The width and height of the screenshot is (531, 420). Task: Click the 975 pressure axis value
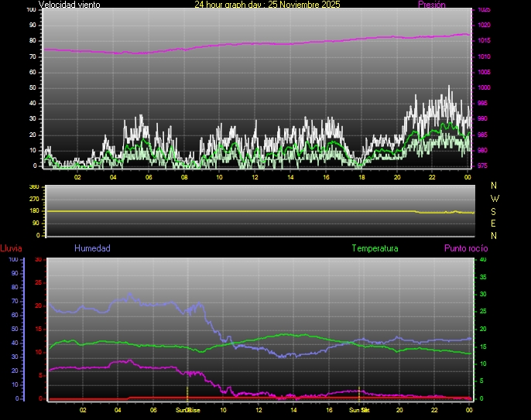[483, 166]
